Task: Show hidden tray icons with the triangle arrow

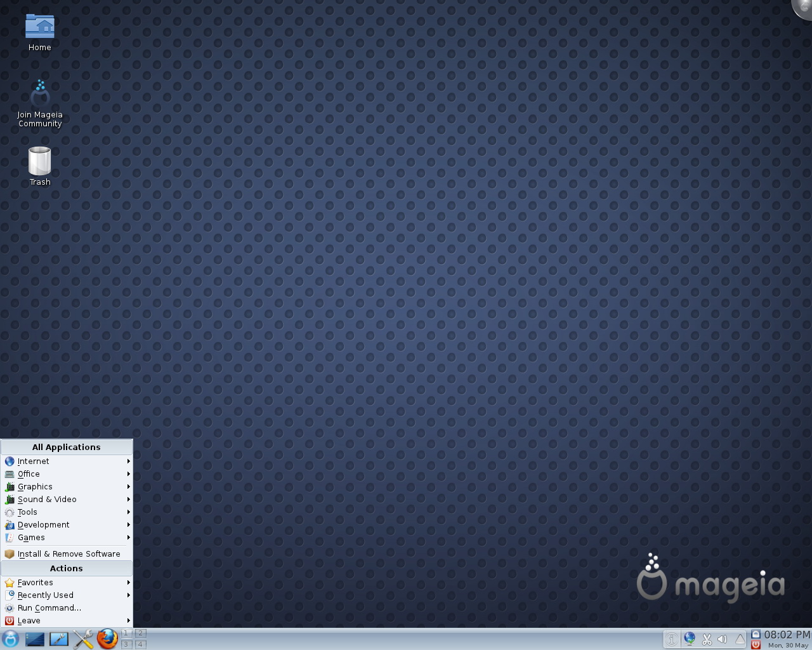Action: [x=740, y=639]
